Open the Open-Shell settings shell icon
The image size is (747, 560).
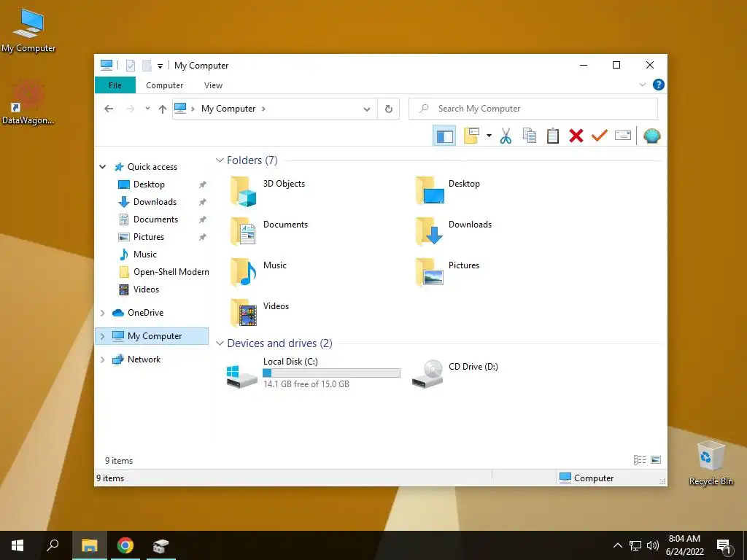tap(651, 136)
